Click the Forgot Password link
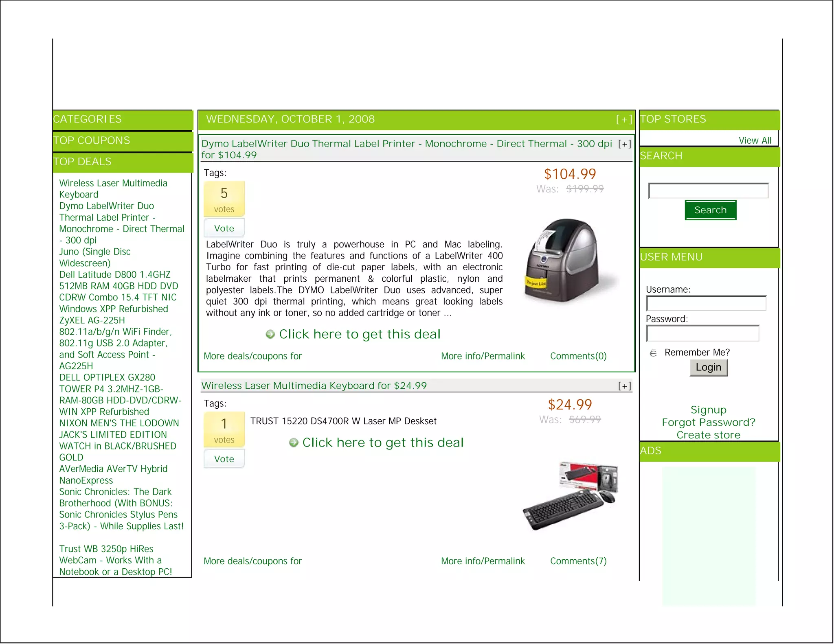The width and height of the screenshot is (834, 644). pyautogui.click(x=708, y=423)
